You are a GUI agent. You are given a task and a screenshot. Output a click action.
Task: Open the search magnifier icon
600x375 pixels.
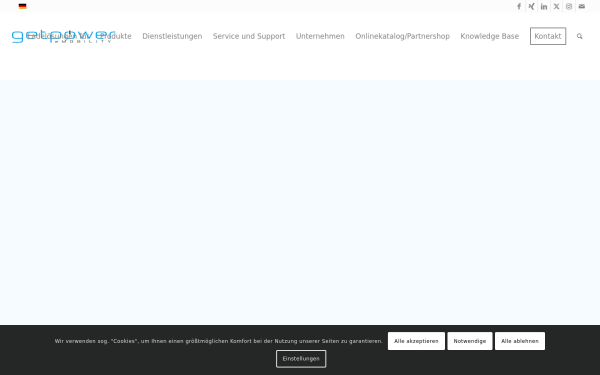[580, 36]
